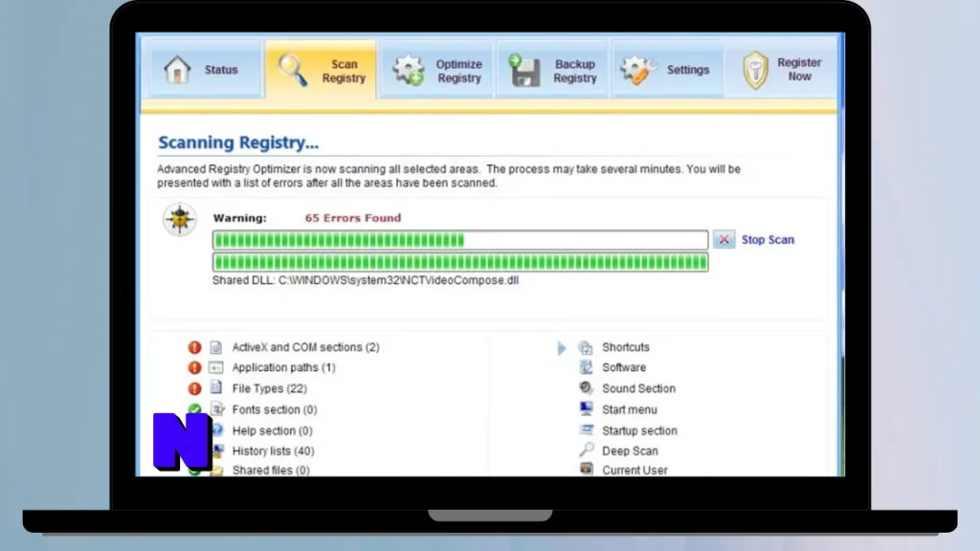Screen dimensions: 980x551
Task: Select Shared files (0) entry
Action: click(271, 470)
